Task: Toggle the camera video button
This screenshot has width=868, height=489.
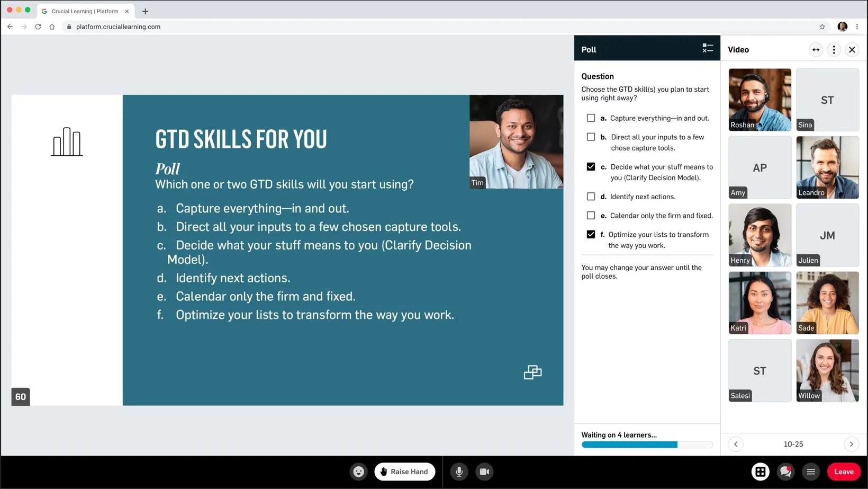Action: point(484,472)
